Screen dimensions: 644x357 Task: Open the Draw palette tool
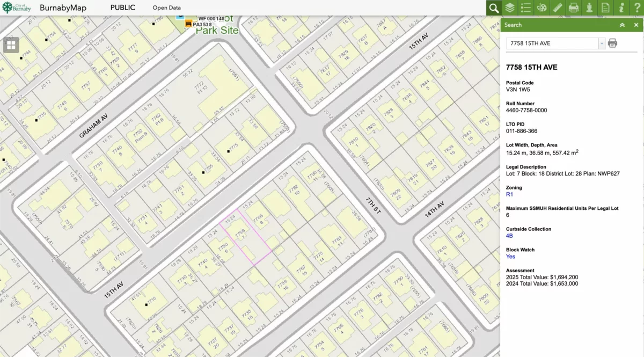(542, 8)
